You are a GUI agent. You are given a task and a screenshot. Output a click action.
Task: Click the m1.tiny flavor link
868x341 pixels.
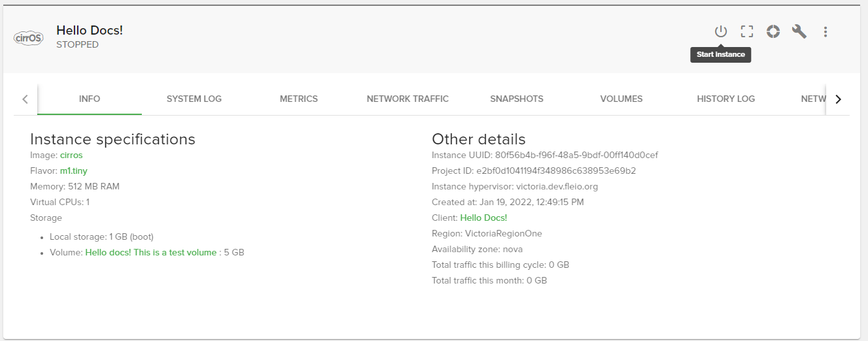click(x=73, y=171)
